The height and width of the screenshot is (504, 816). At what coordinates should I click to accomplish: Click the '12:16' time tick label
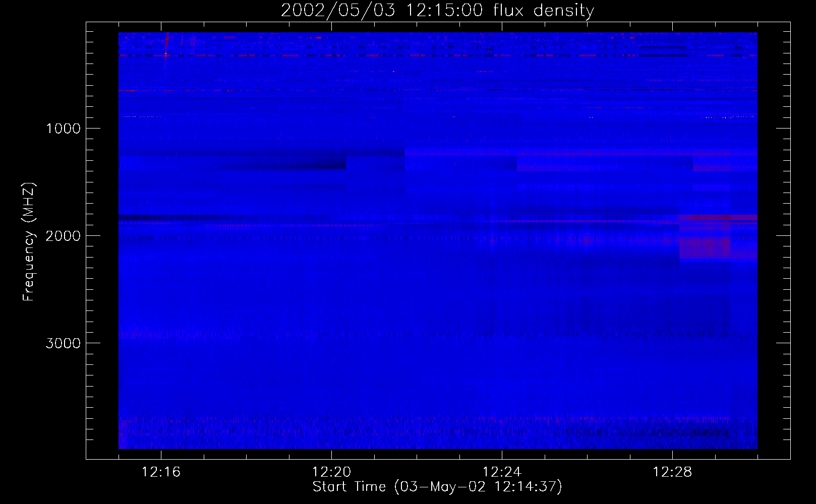click(x=161, y=472)
